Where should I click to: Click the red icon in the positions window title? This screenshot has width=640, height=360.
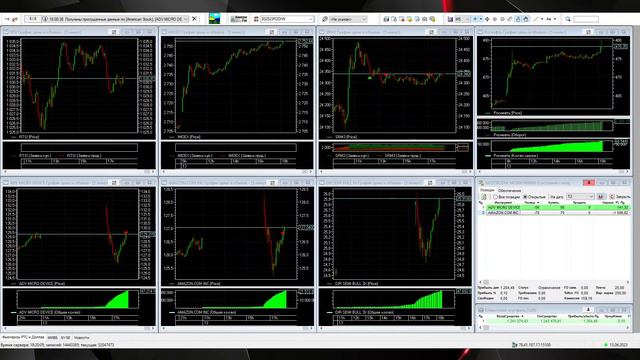589,182
